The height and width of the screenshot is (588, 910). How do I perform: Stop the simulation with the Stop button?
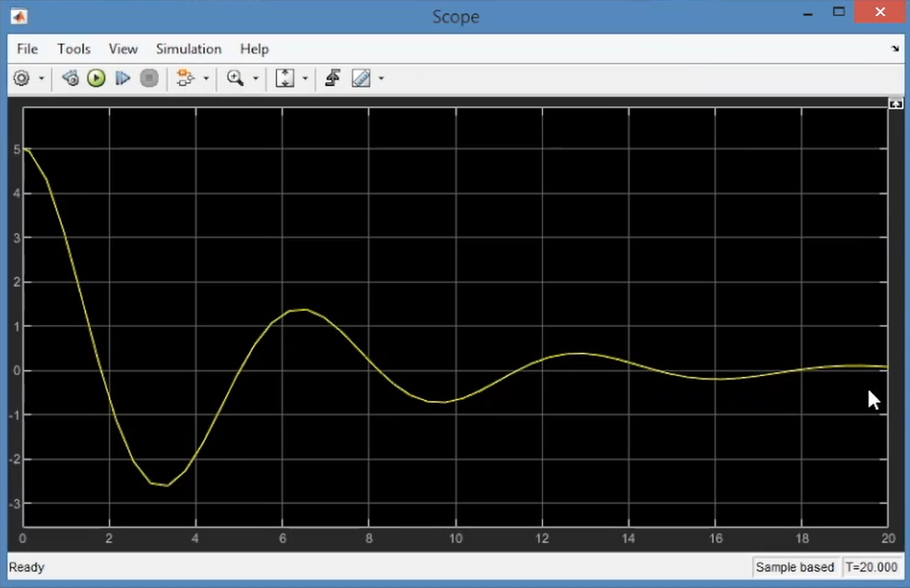tap(149, 77)
